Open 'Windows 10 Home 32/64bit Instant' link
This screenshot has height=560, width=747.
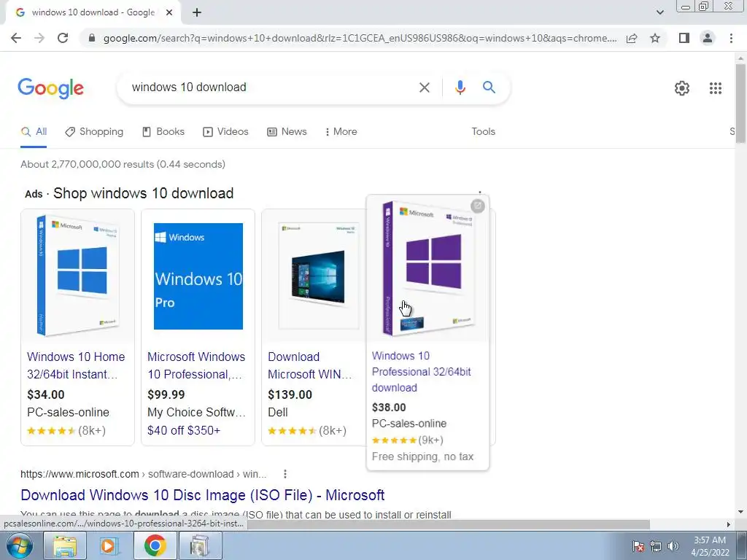tap(76, 366)
